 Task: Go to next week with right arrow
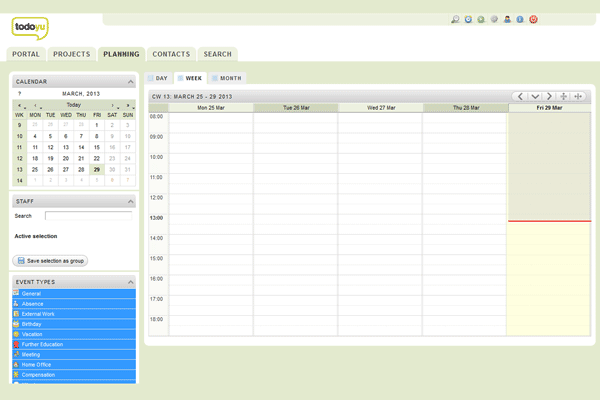[x=548, y=96]
